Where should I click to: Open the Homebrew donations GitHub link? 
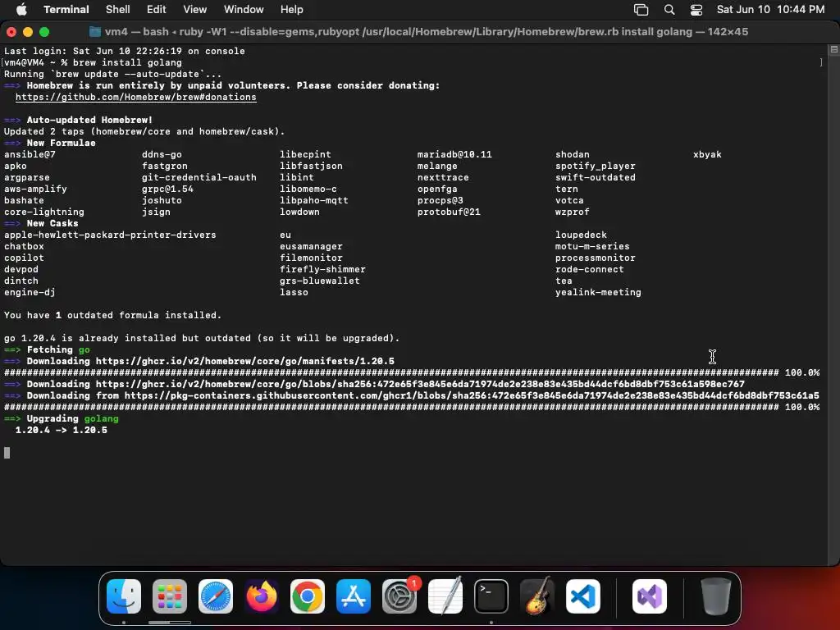(135, 97)
